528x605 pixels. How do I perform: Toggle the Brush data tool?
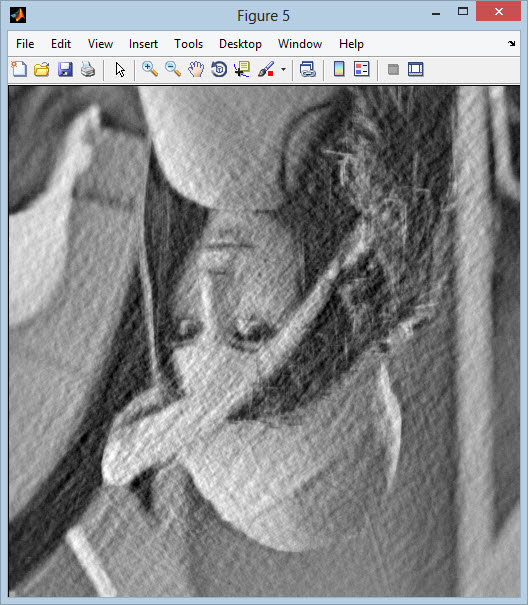266,69
